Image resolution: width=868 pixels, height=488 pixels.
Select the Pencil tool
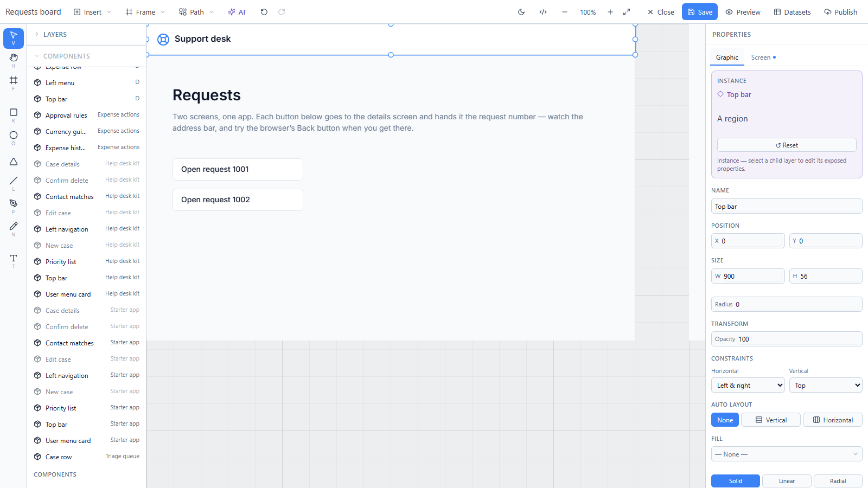14,229
